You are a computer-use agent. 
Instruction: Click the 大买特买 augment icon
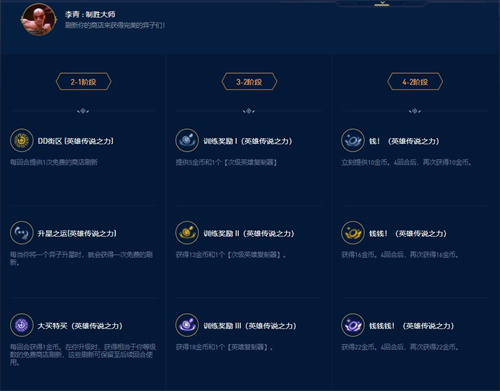click(x=22, y=325)
